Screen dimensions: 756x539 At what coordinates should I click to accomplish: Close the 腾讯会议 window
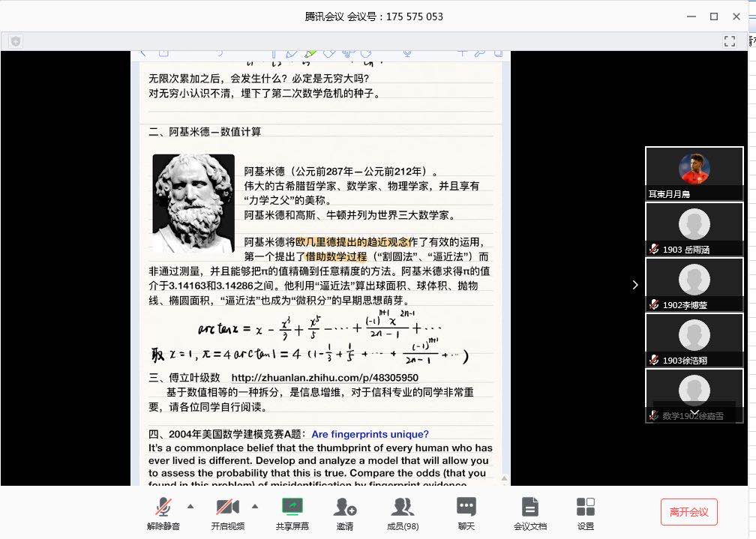(x=736, y=16)
